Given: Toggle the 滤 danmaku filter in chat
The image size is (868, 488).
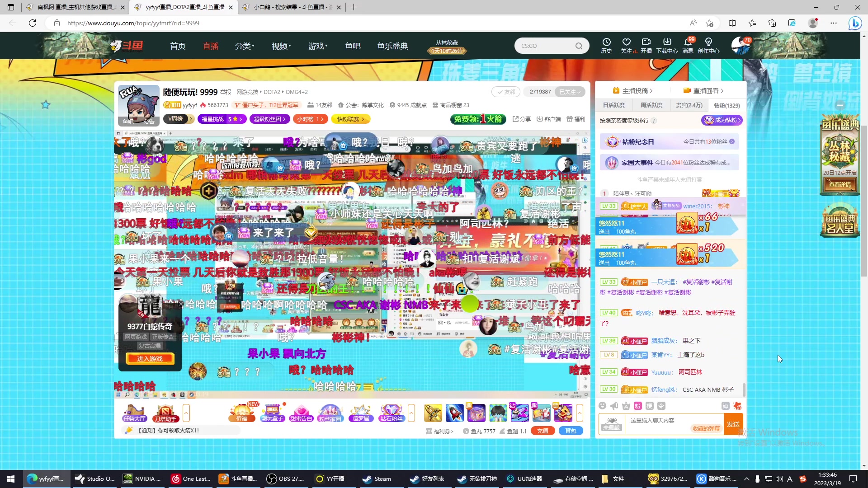Looking at the screenshot, I should (x=725, y=406).
